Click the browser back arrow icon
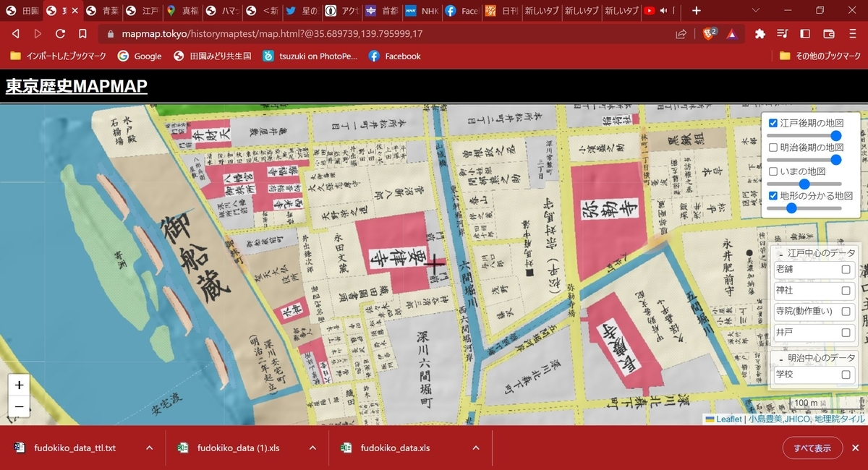The image size is (868, 470). [x=15, y=33]
